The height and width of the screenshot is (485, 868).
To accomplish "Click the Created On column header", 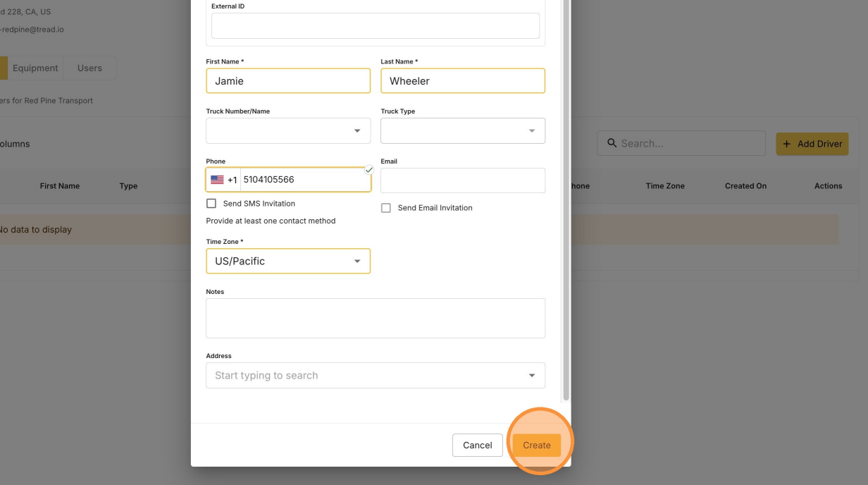I will (745, 186).
